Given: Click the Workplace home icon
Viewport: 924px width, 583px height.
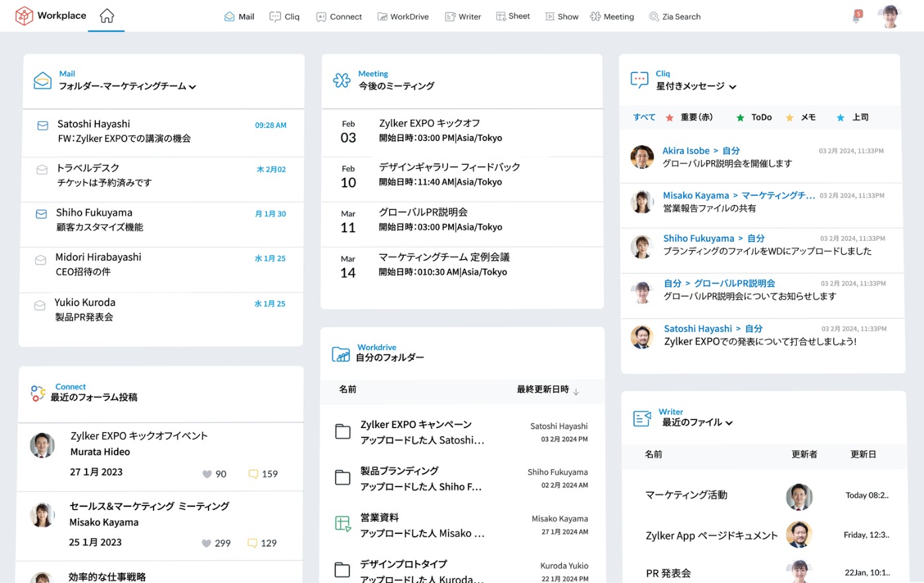Looking at the screenshot, I should tap(107, 16).
